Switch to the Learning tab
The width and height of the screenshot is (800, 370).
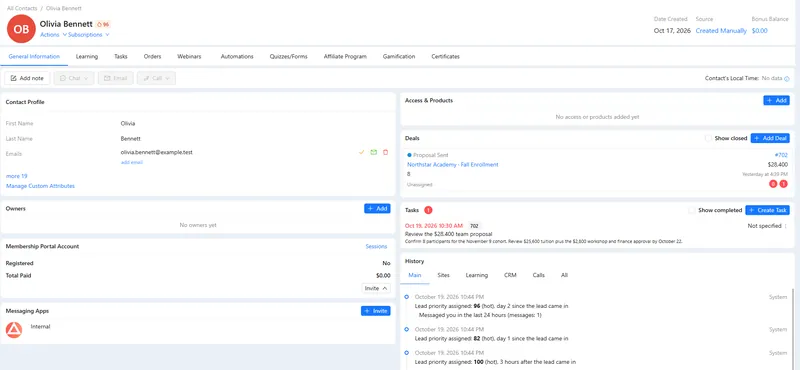[87, 57]
